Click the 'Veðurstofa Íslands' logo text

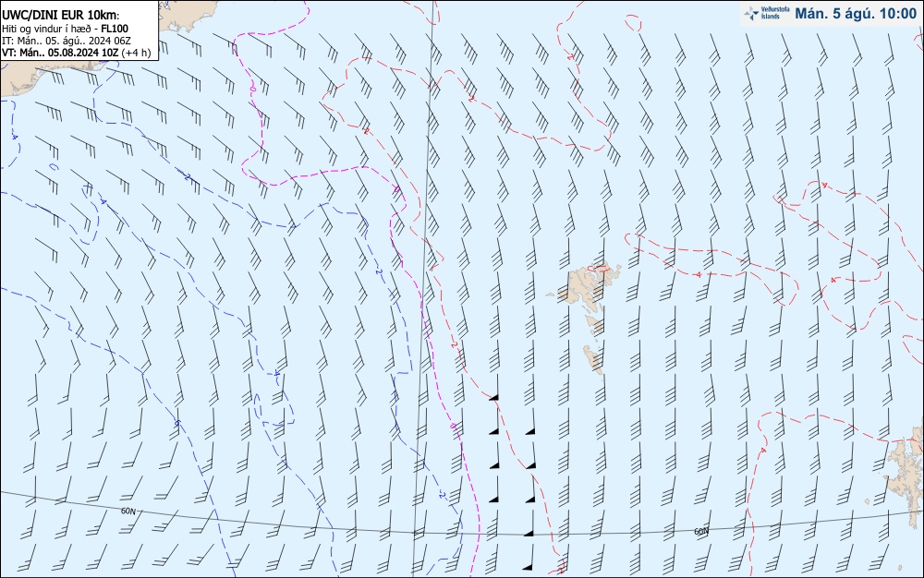coord(775,13)
